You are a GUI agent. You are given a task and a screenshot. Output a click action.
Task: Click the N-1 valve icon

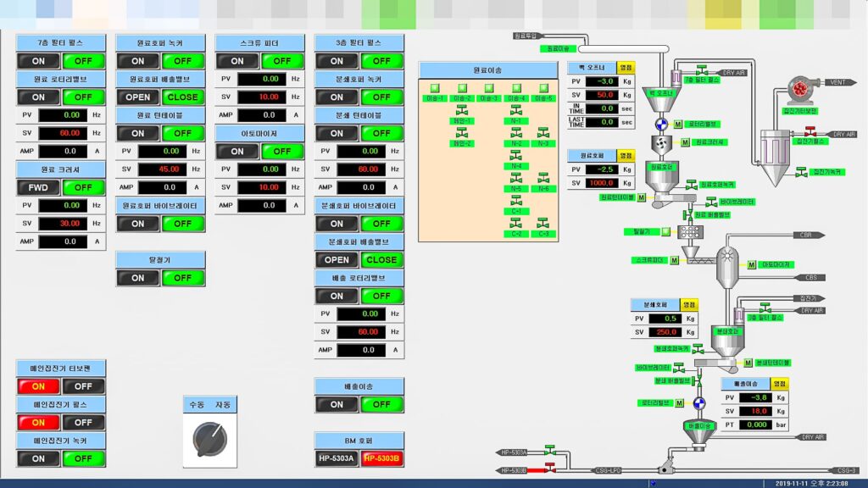pyautogui.click(x=516, y=110)
